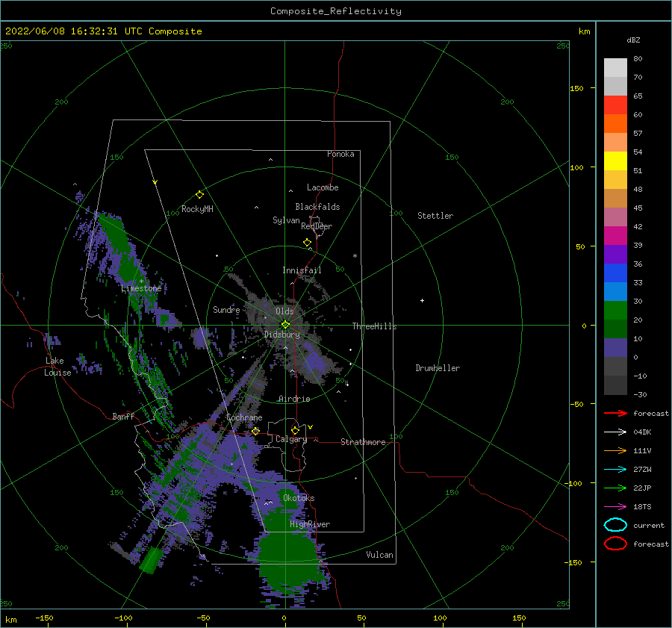Click the yellow diamond marker above Calgary label

[295, 430]
